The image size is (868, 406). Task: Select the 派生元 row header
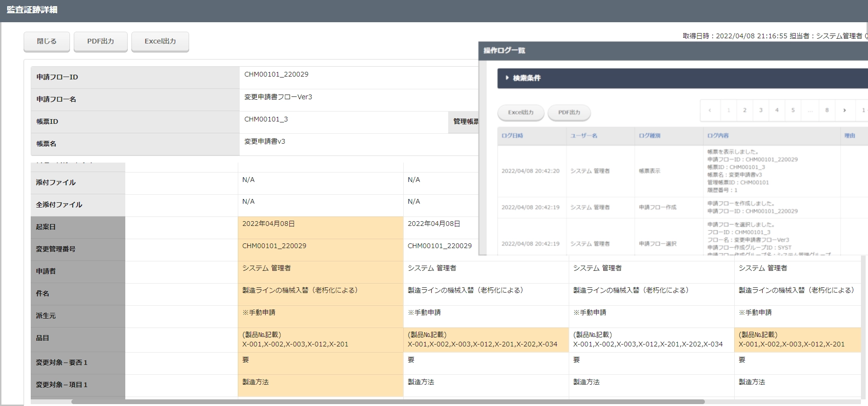pos(78,316)
